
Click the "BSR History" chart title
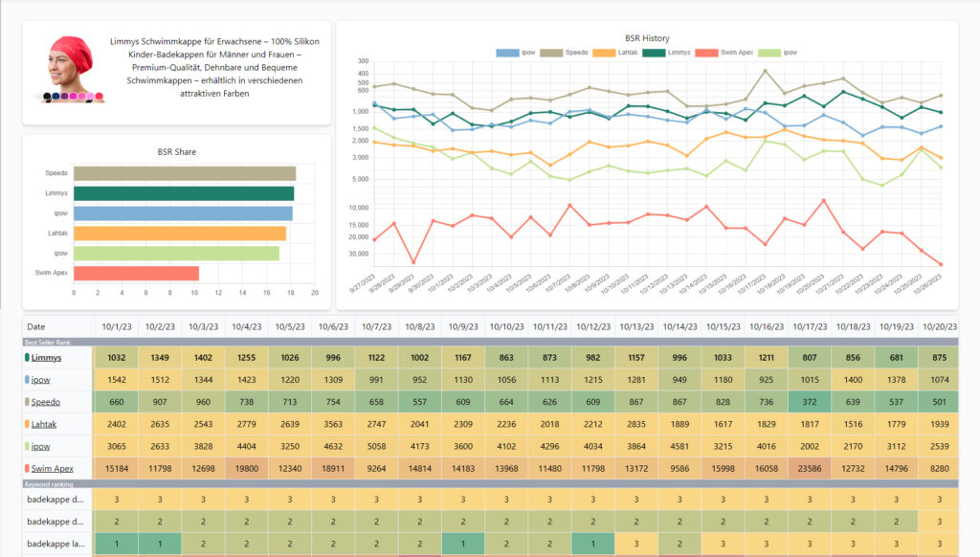pyautogui.click(x=647, y=38)
